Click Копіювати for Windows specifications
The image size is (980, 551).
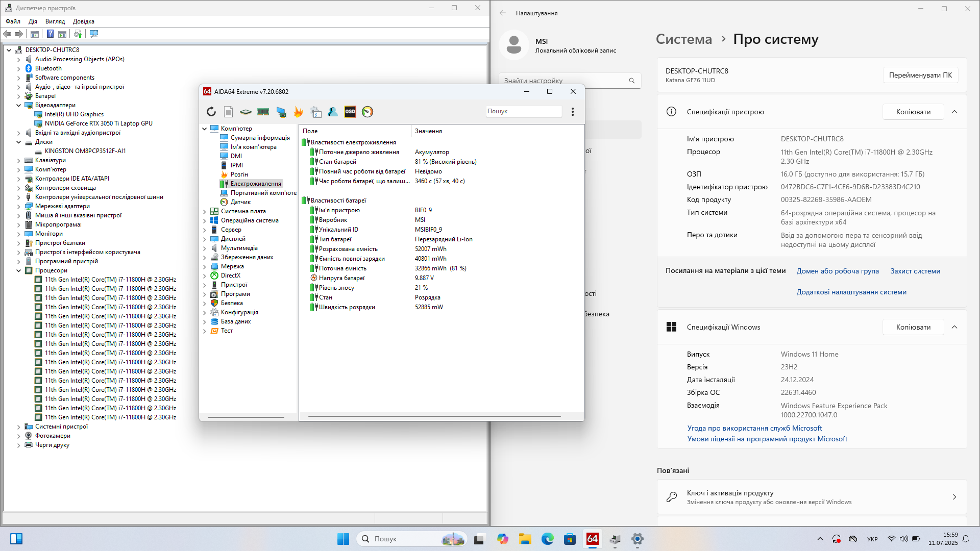point(913,327)
